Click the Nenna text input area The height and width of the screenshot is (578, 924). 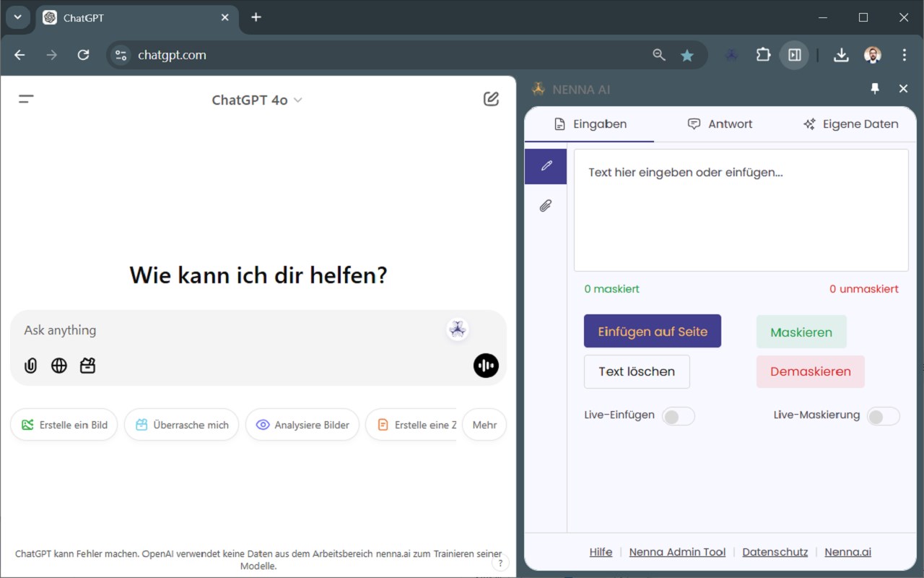click(x=741, y=210)
